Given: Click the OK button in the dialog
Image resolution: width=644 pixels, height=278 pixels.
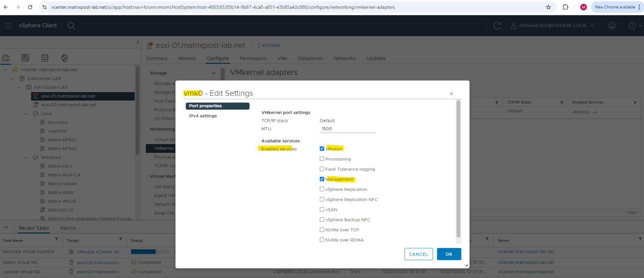Looking at the screenshot, I should pos(449,254).
